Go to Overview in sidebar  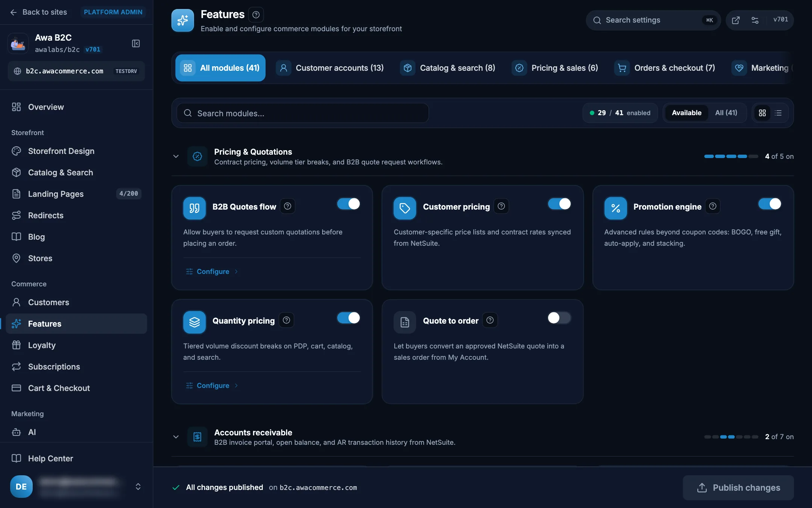(x=76, y=107)
